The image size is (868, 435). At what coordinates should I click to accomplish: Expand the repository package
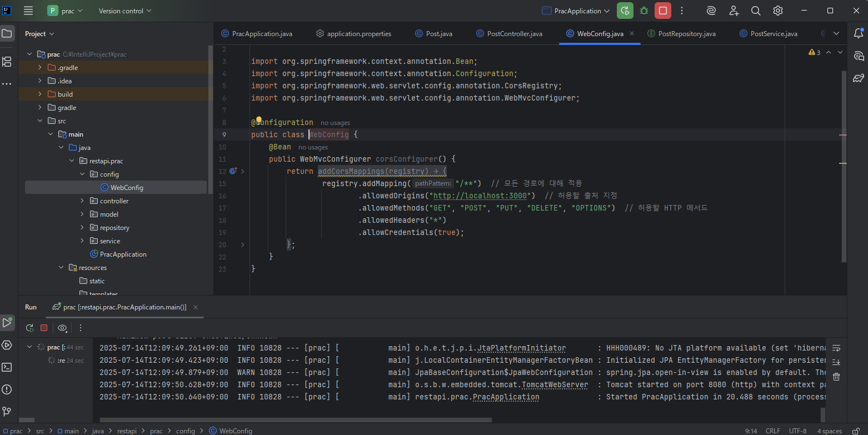point(82,228)
